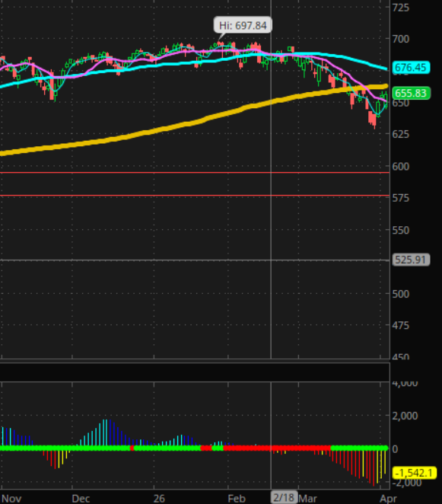
Task: Click the 725 price axis label
Action: pos(401,7)
